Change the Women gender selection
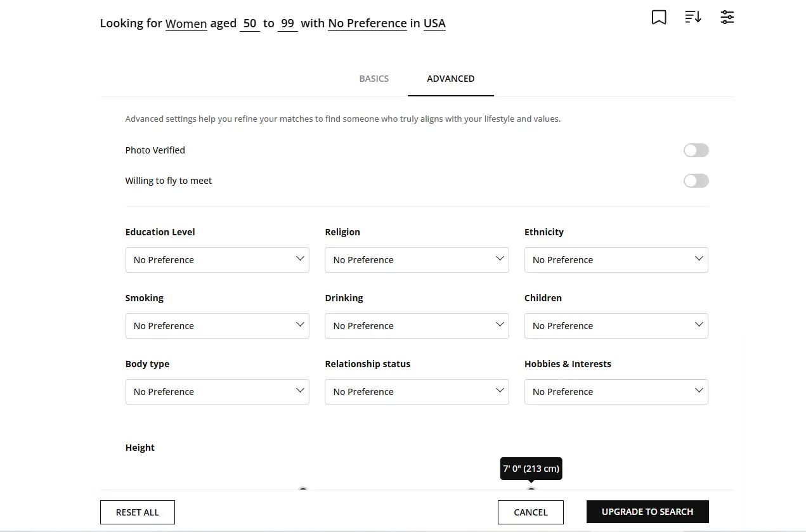Image resolution: width=806 pixels, height=532 pixels. [x=186, y=23]
